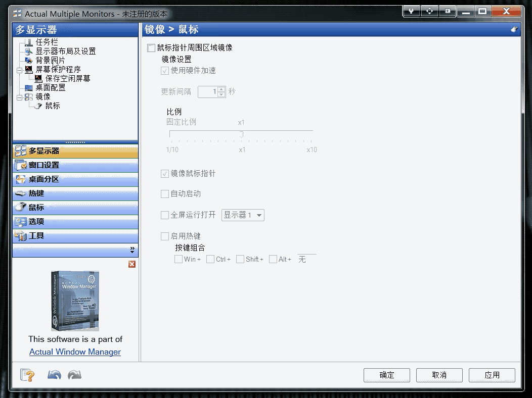Viewport: 532px width, 398px height.
Task: Enable 自动启动 checkbox
Action: 164,194
